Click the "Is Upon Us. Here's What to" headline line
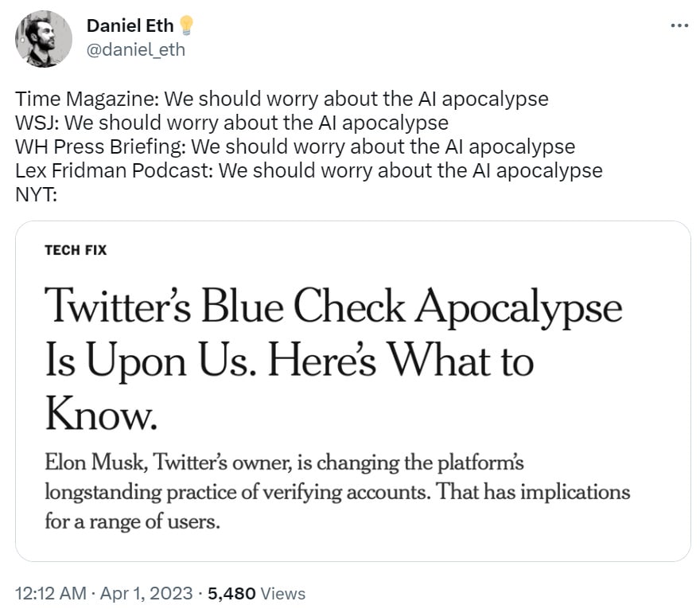 [x=289, y=361]
